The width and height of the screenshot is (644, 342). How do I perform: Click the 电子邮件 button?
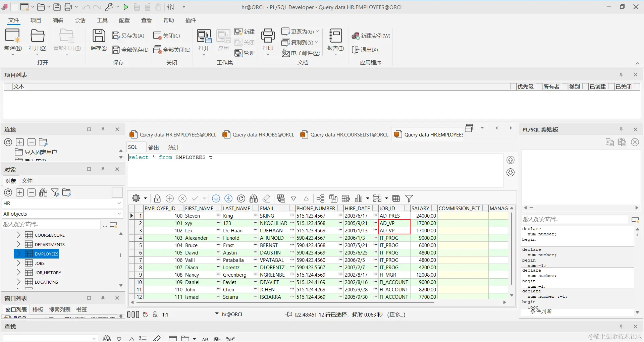tap(301, 53)
